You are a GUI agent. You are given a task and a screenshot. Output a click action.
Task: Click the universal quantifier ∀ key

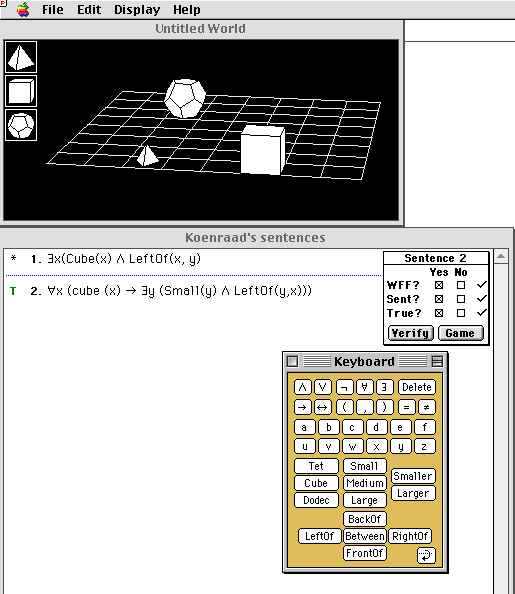(x=364, y=387)
